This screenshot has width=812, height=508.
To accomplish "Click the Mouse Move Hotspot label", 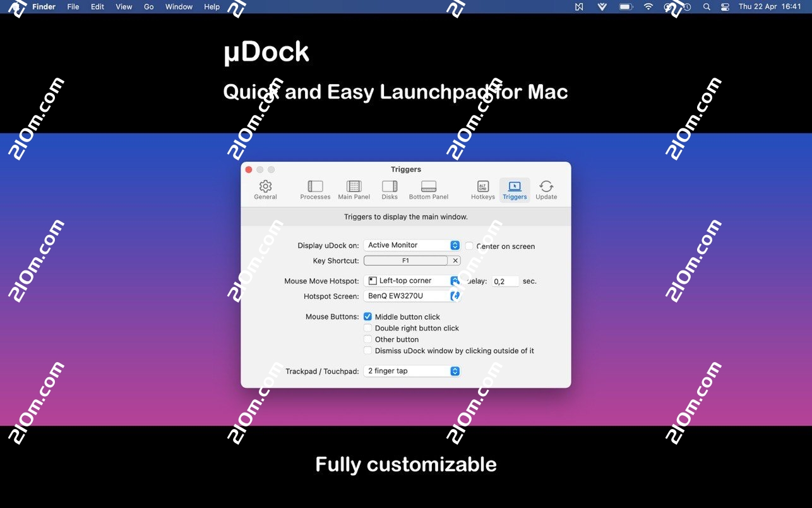I will (x=321, y=281).
